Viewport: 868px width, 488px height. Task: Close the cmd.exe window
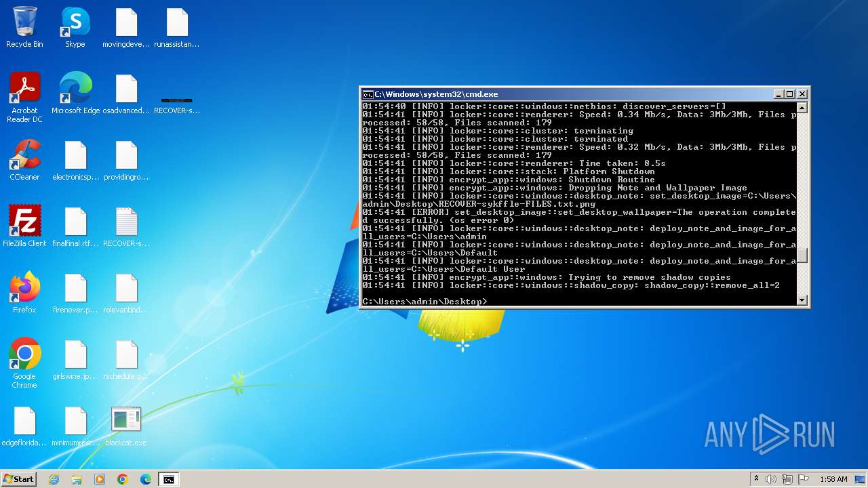tap(802, 94)
